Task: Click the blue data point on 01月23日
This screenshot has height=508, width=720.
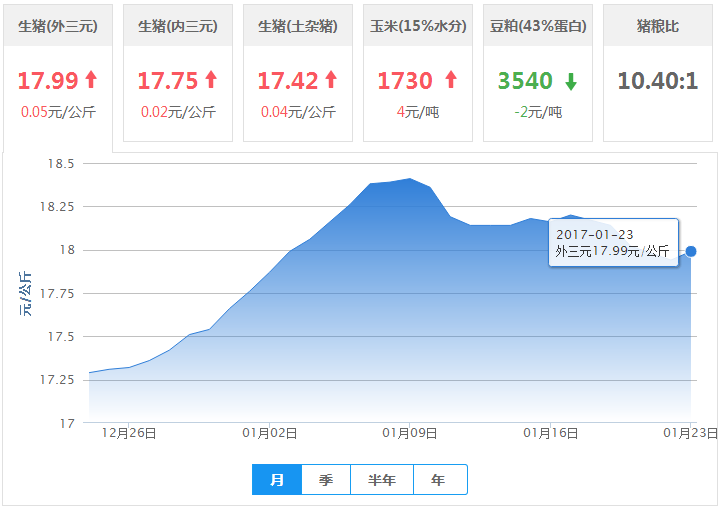Action: [x=691, y=251]
